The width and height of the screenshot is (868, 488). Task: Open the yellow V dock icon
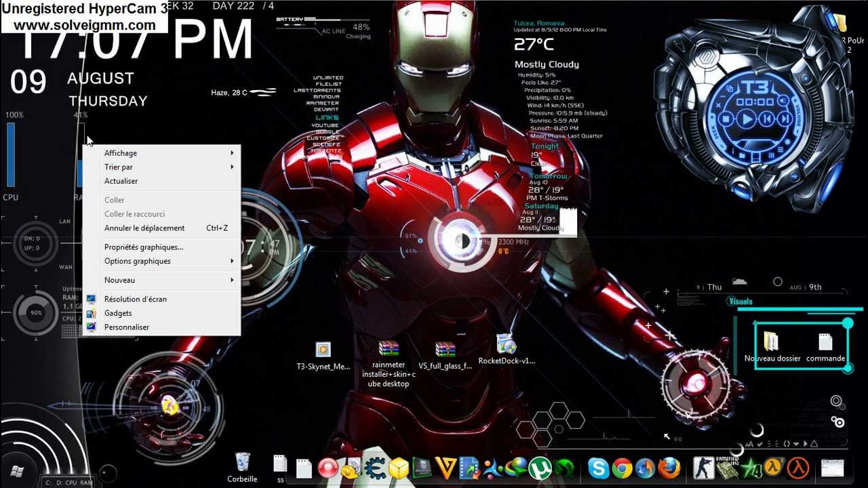point(446,468)
